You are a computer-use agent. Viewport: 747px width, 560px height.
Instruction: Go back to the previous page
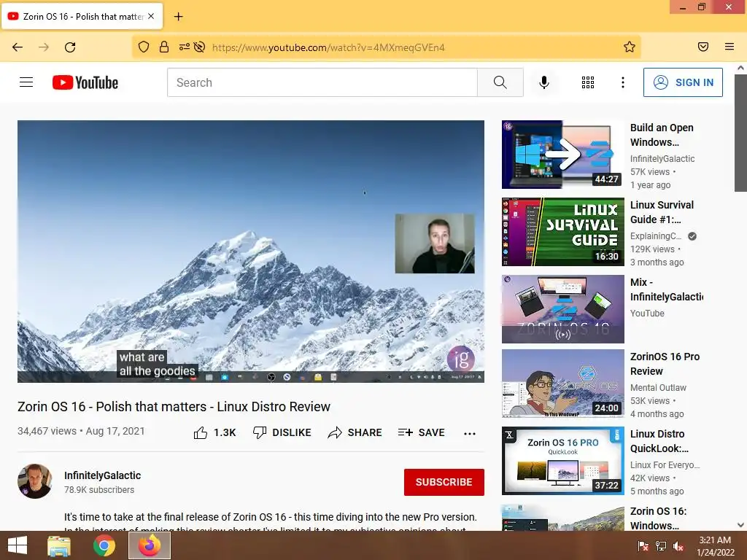(18, 47)
